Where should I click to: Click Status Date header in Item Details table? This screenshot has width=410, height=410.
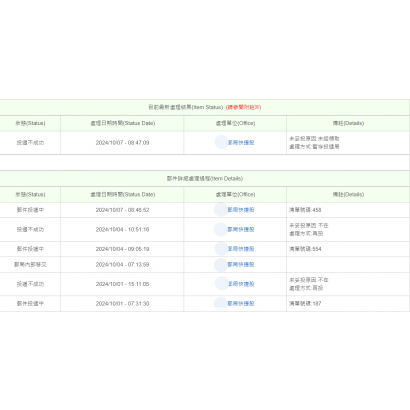(122, 195)
